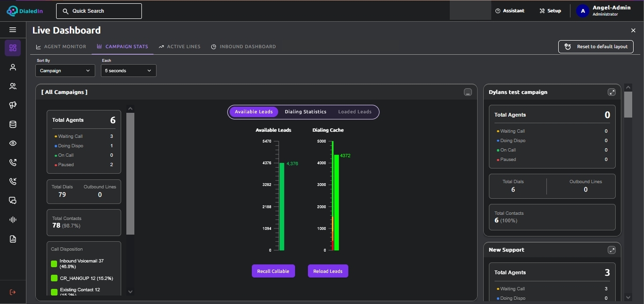The height and width of the screenshot is (304, 644).
Task: Select the Loaded Leads toggle
Action: 355,112
